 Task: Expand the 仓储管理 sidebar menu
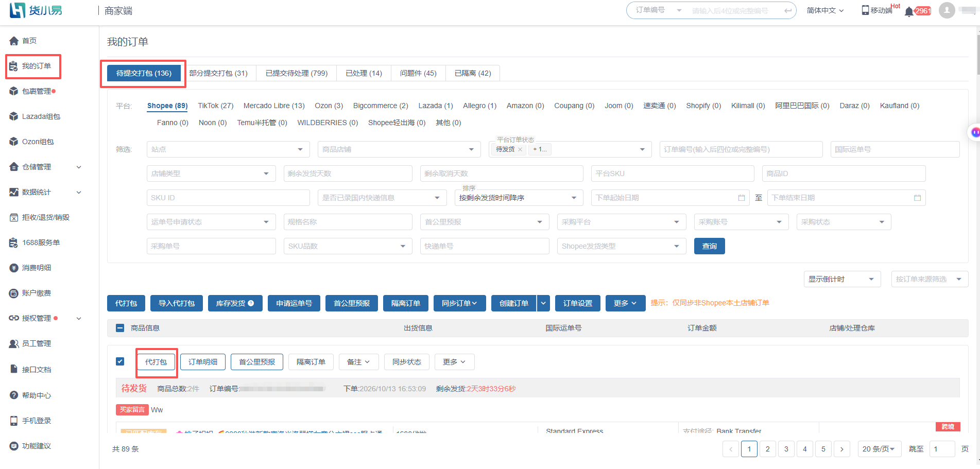click(x=79, y=167)
